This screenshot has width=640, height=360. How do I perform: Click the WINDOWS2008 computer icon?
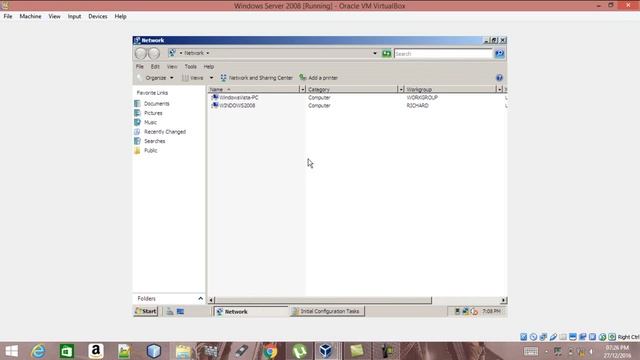[x=215, y=105]
